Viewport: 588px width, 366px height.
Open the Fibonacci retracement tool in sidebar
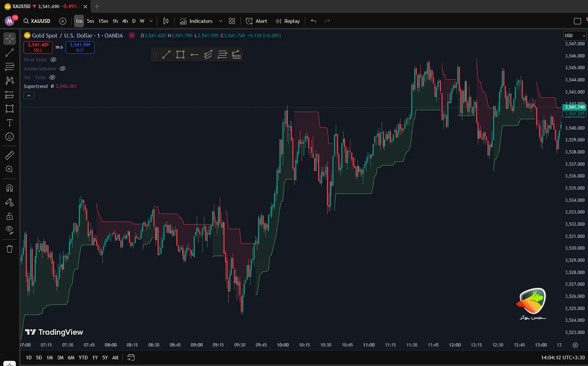point(10,67)
